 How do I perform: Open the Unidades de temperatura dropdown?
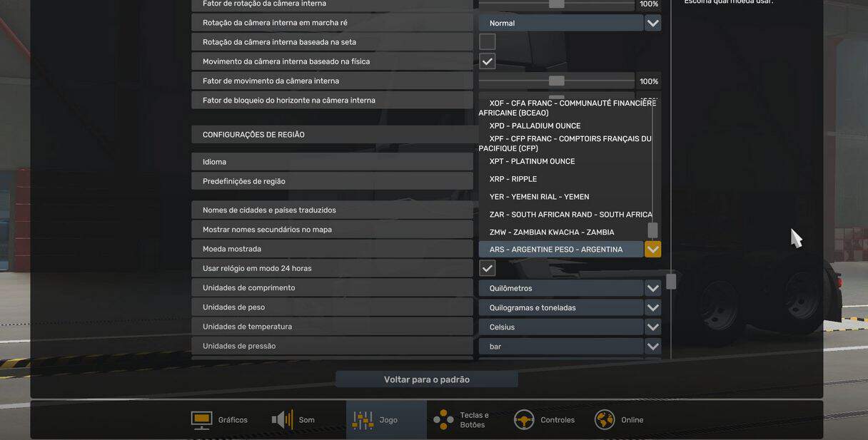(652, 327)
